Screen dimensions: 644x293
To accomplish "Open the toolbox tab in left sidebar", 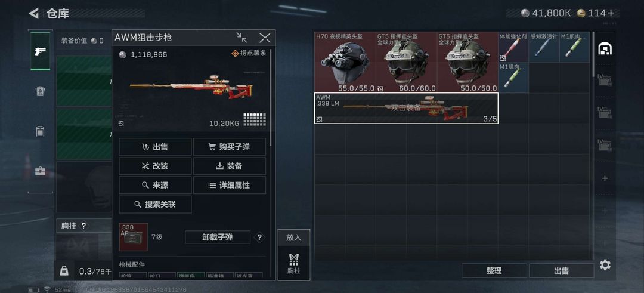I will [41, 171].
